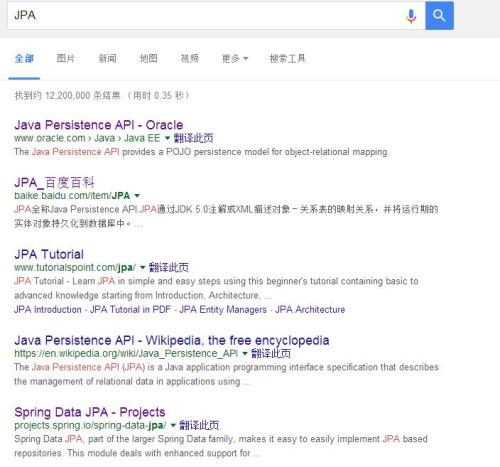
Task: Expand dropdown arrow next to tutorialspoint.com URL
Action: click(x=143, y=267)
